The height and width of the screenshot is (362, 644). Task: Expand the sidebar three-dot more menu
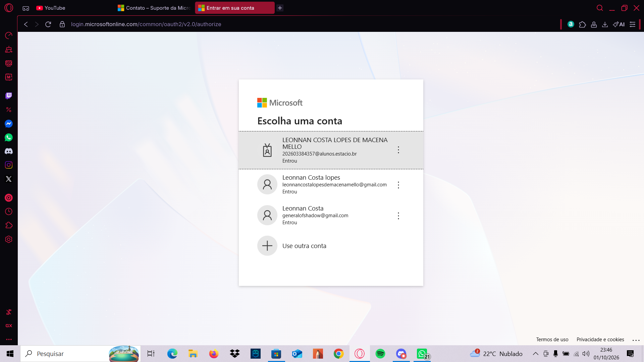pos(9,339)
